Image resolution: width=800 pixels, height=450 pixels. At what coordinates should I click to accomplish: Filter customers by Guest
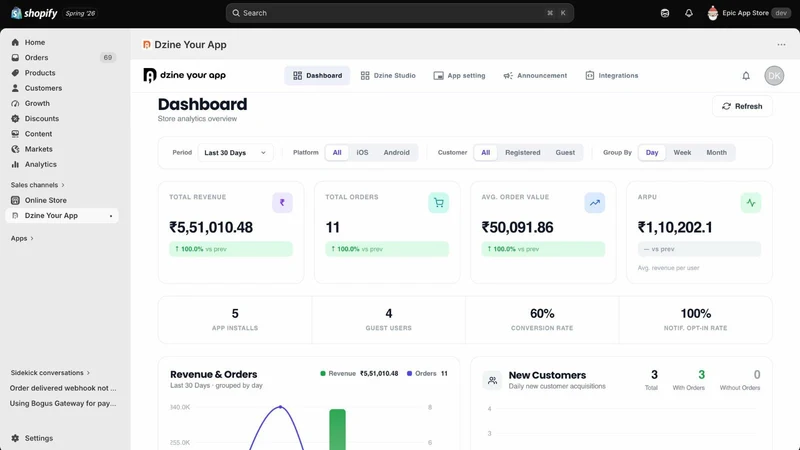click(x=565, y=153)
